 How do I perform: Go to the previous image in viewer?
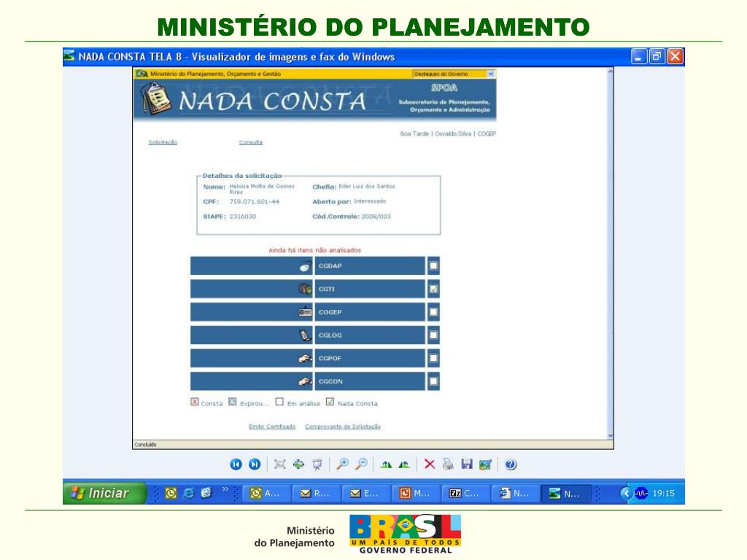point(236,464)
